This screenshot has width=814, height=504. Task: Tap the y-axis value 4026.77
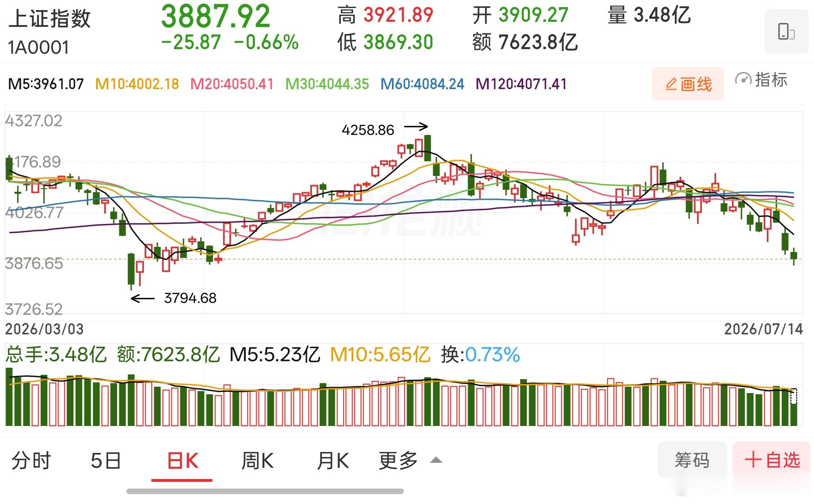34,213
